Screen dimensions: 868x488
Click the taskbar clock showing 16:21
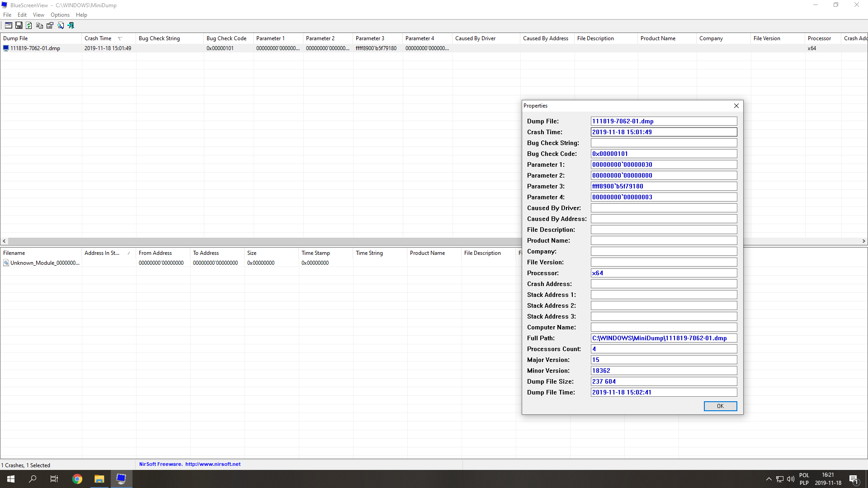[828, 479]
